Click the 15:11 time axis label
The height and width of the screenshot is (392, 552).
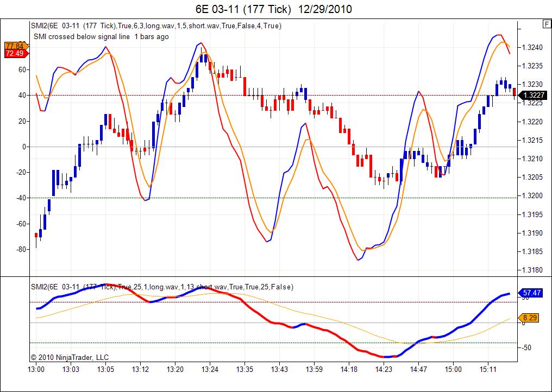tap(487, 370)
